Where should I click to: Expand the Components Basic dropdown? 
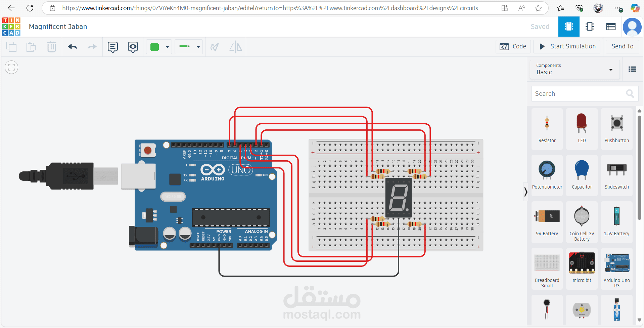(575, 70)
